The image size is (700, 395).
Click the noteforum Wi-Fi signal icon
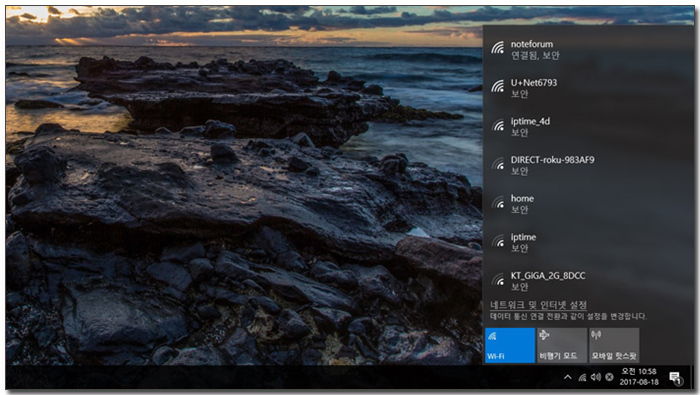[x=498, y=48]
